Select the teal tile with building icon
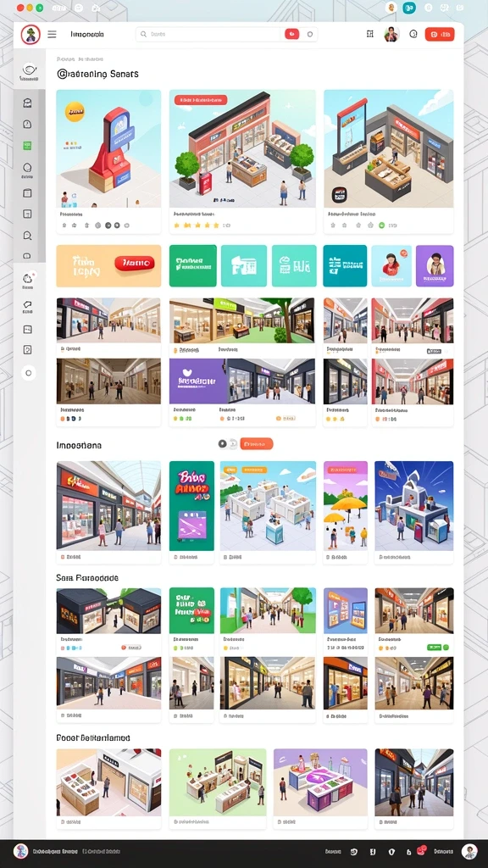 point(243,265)
